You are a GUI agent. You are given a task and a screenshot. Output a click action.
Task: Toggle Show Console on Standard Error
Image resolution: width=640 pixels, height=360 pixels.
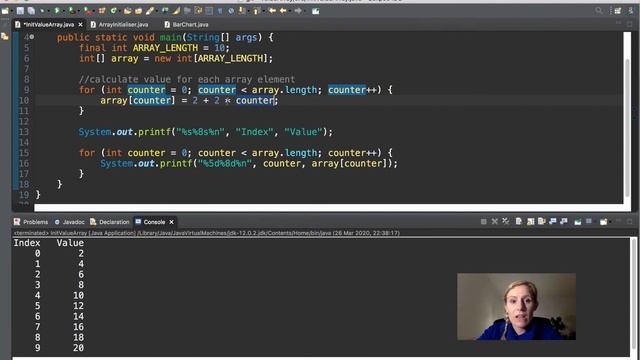click(564, 222)
